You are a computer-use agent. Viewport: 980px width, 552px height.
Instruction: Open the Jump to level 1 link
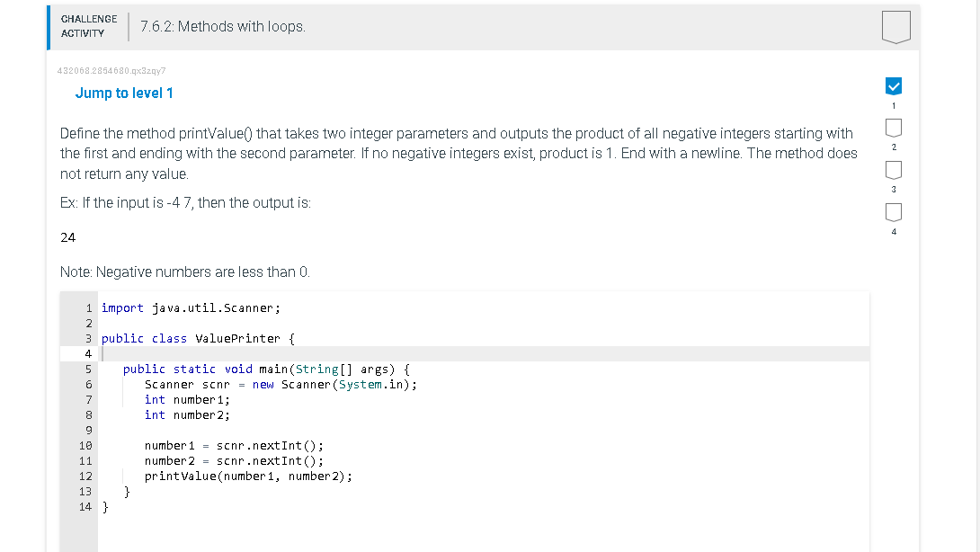[x=124, y=93]
